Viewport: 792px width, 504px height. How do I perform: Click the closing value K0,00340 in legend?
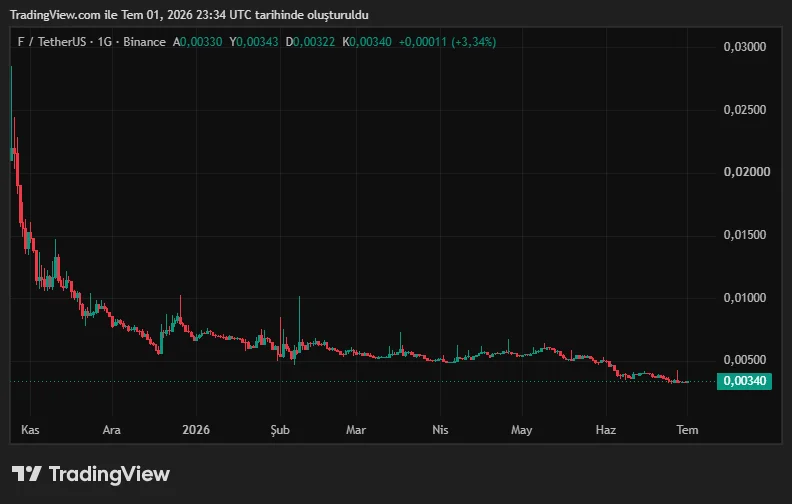coord(367,42)
